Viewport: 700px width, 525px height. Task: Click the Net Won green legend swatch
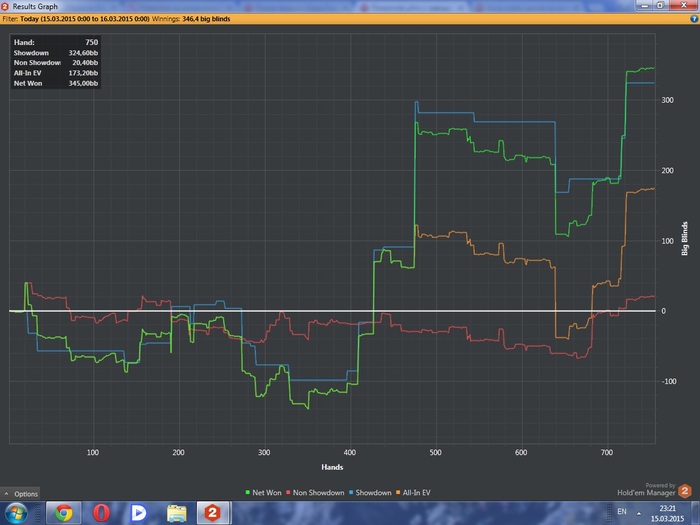click(247, 492)
